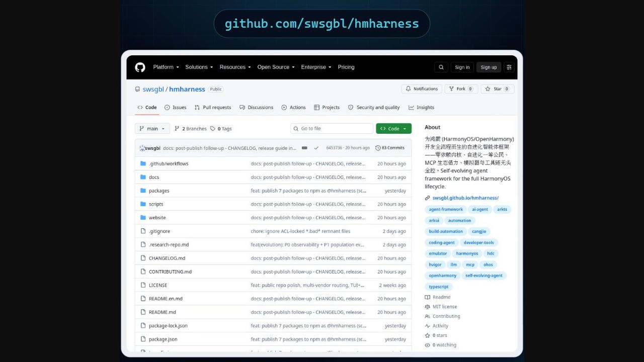Click the search magnifier icon
This screenshot has height=362, width=644.
click(441, 67)
